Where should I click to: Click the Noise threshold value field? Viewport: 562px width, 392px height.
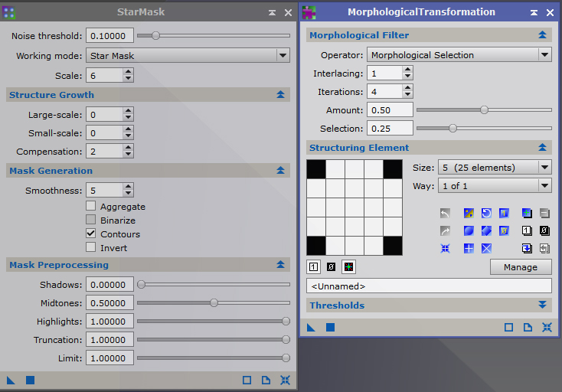click(x=109, y=36)
